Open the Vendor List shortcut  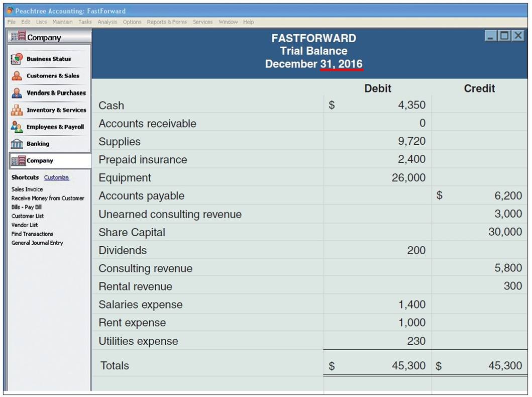(25, 225)
